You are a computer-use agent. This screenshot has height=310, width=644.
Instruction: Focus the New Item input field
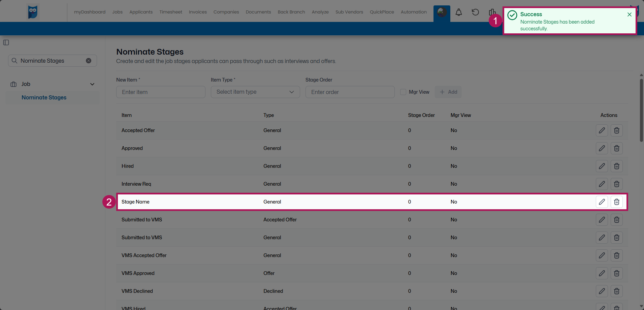click(x=161, y=92)
